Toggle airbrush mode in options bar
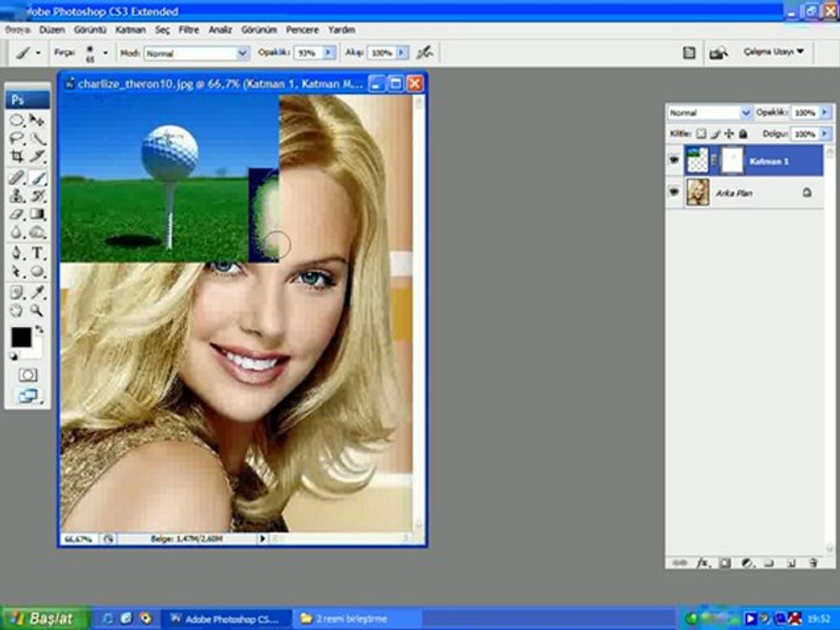This screenshot has width=840, height=630. [x=425, y=52]
